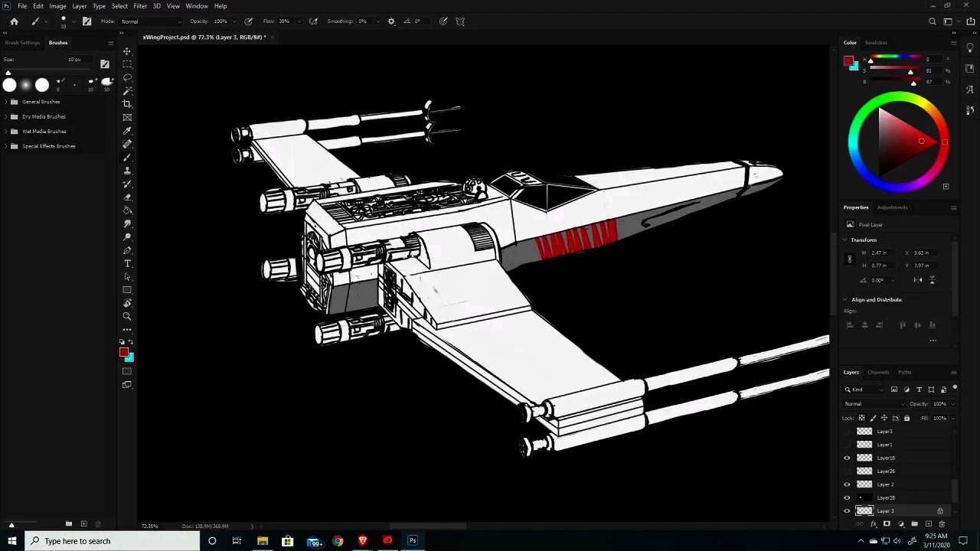Switch to Brush Settings tab

22,43
